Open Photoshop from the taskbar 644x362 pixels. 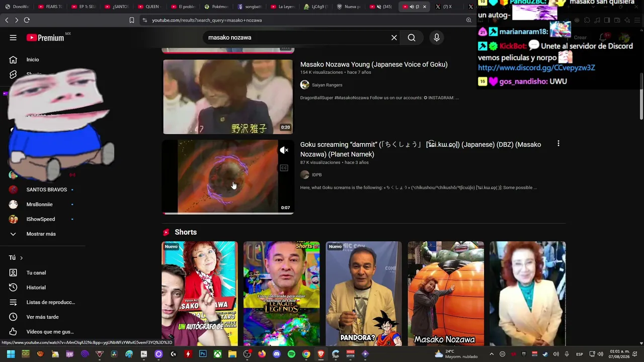tap(203, 354)
